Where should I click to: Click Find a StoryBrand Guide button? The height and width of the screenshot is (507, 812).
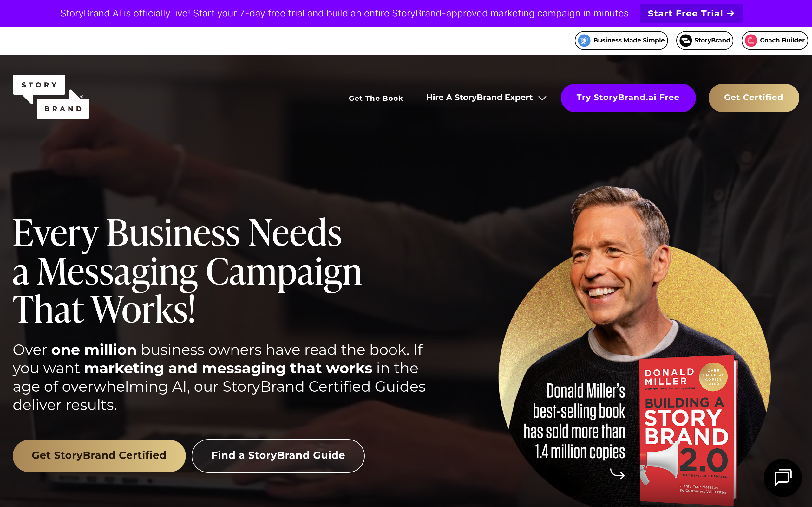point(278,456)
